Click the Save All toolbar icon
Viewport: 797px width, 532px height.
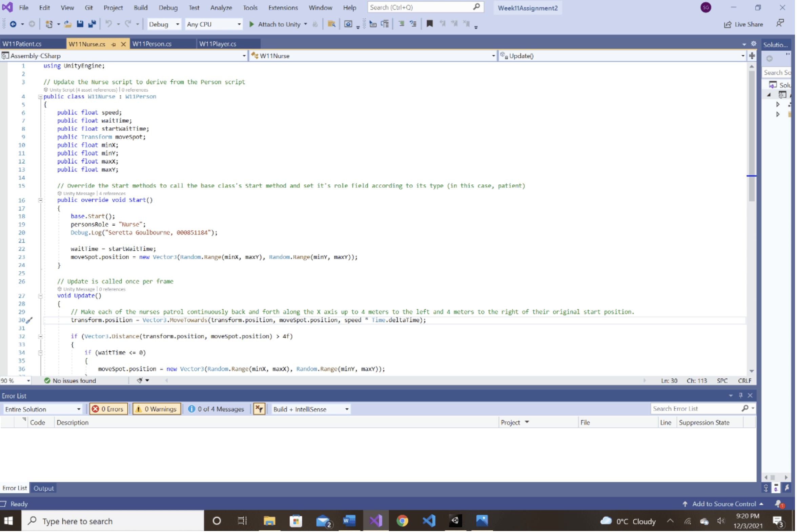[92, 24]
